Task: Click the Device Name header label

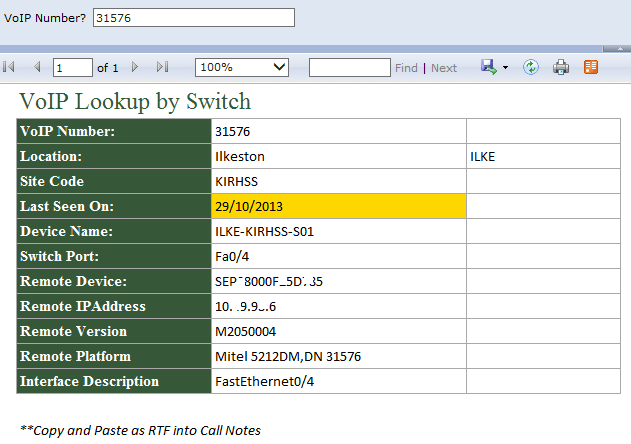Action: tap(66, 231)
